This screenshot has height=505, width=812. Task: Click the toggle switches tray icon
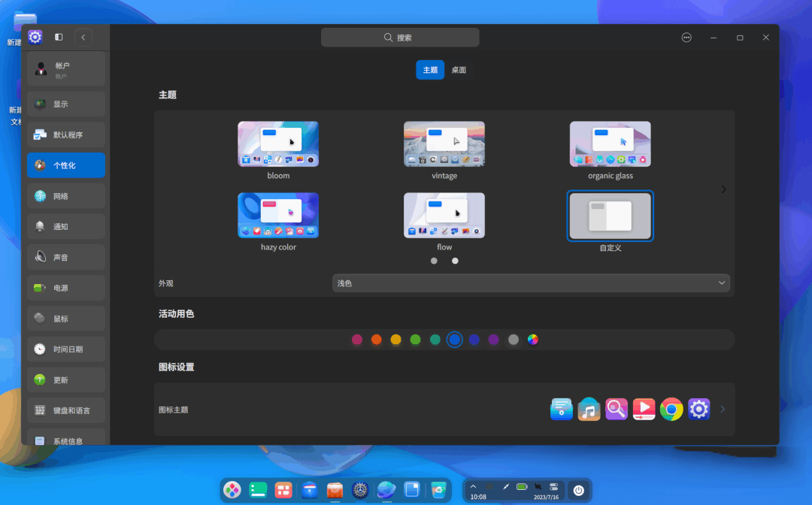553,486
